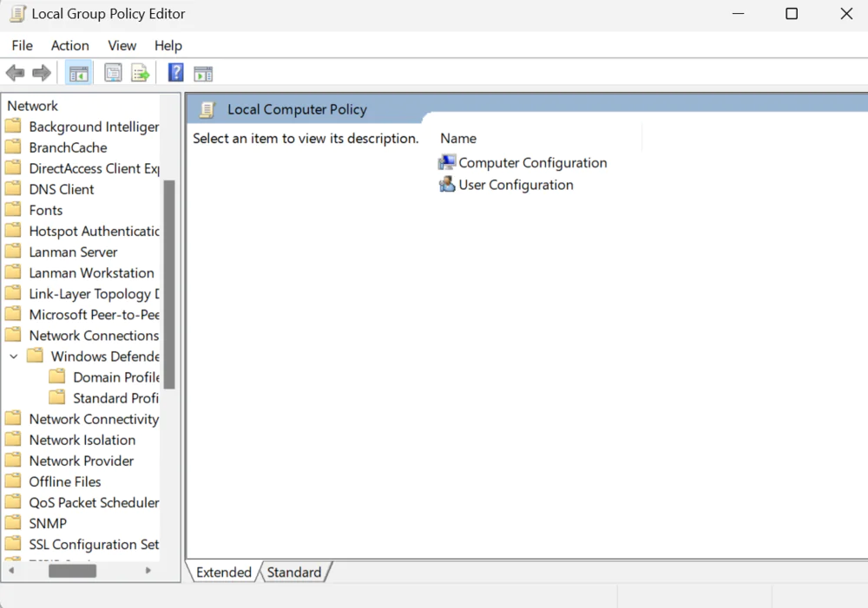
Task: Go forward with the toolbar Forward arrow
Action: pyautogui.click(x=42, y=73)
